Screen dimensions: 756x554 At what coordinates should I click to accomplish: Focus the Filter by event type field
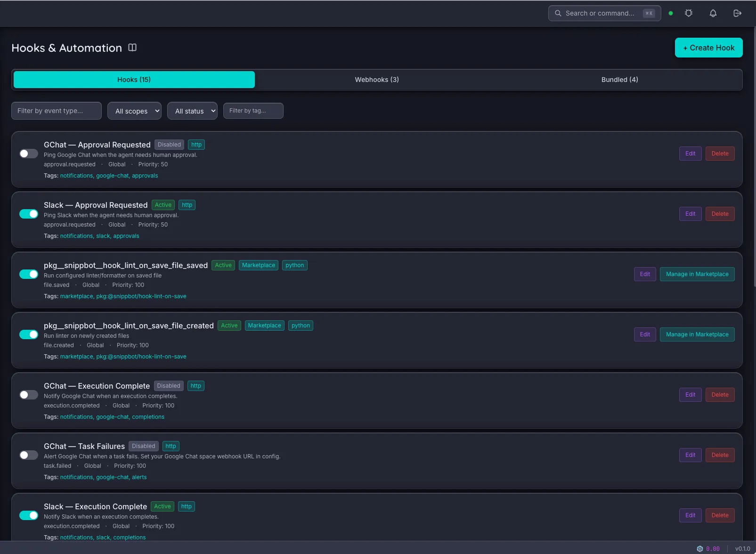coord(57,111)
